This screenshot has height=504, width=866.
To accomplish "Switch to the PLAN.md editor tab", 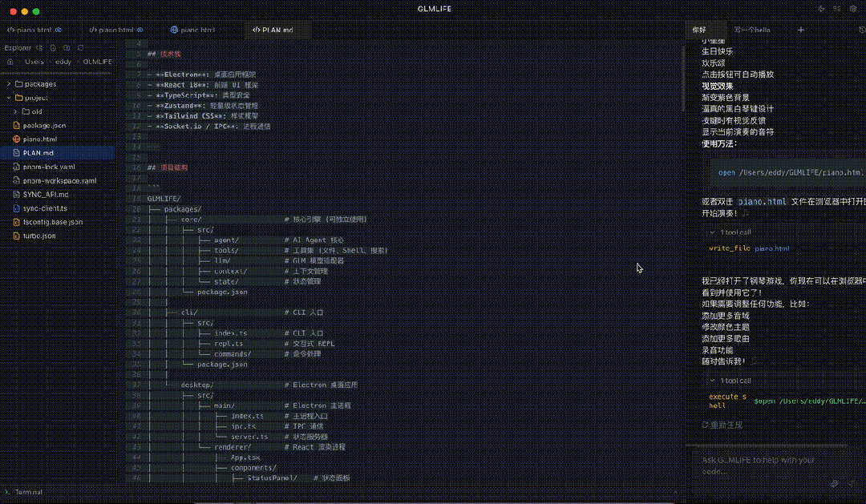I will pos(273,30).
